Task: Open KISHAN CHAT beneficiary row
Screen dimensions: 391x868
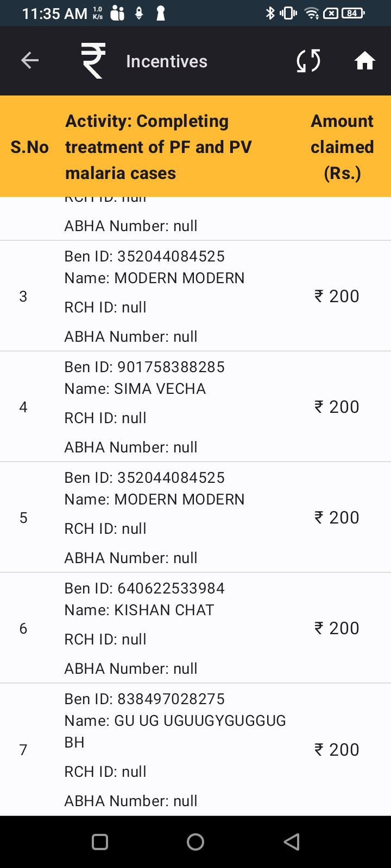Action: click(x=195, y=628)
